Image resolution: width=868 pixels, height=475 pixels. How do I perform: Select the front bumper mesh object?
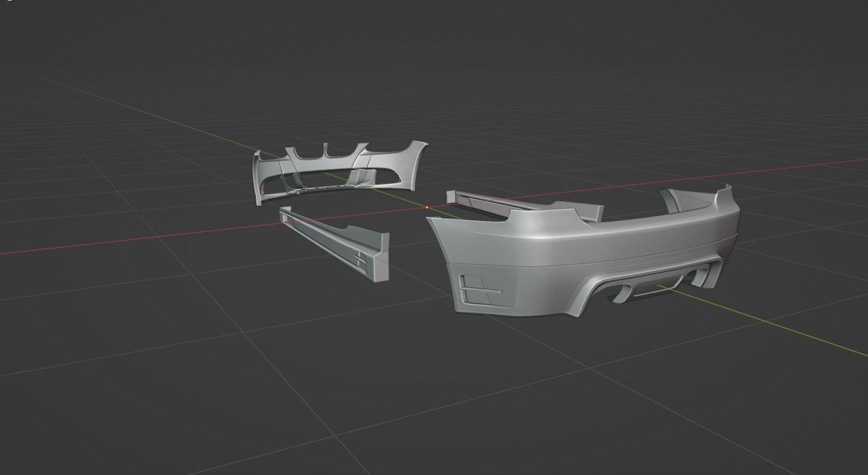tap(395, 172)
